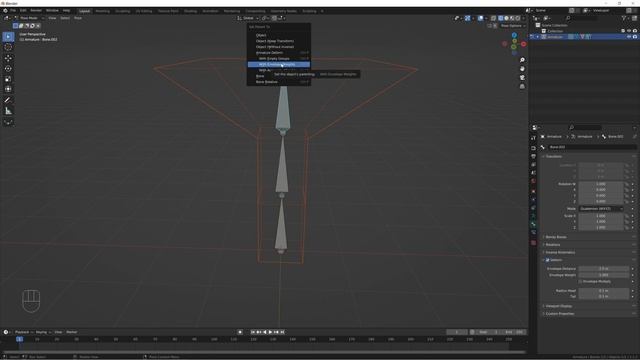Toggle camera view icon in viewport

coord(522,78)
